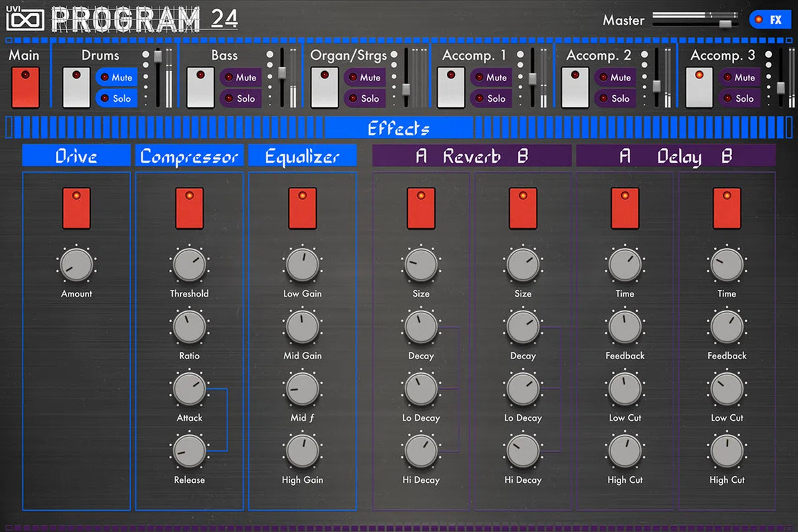Click the Equalizer Mid Gain knob

coord(303,327)
